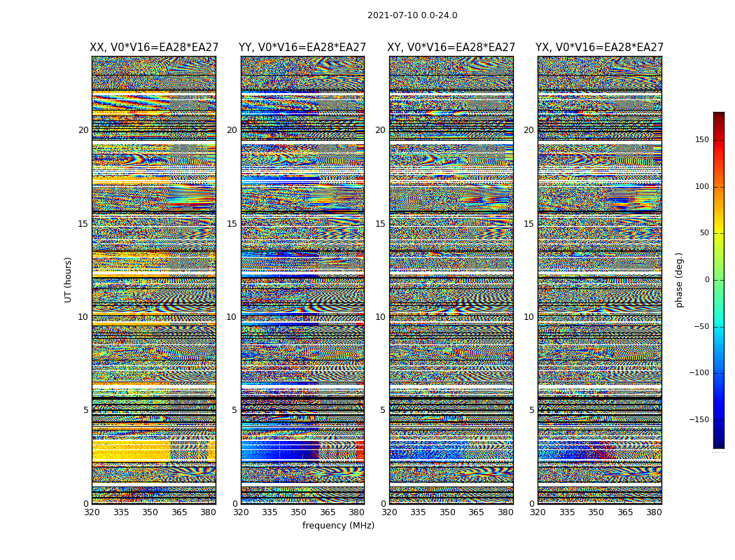
Task: Click the phase colorbar gradient
Action: (x=719, y=280)
